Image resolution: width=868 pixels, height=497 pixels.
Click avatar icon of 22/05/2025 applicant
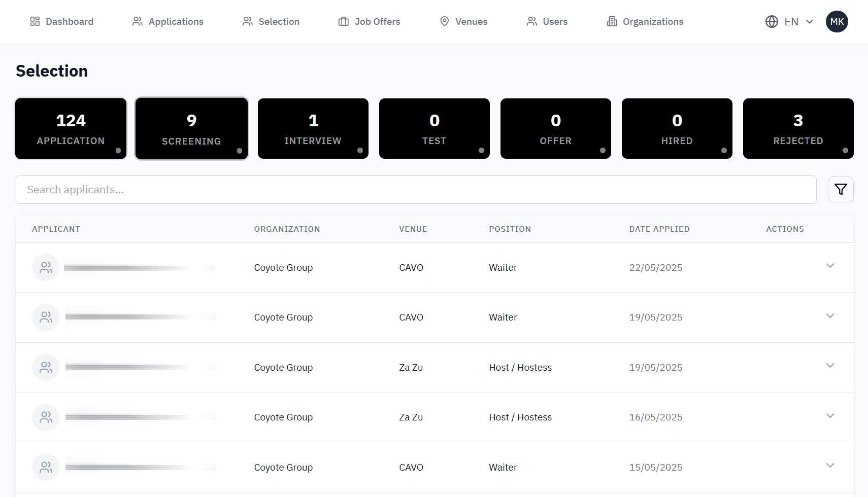(x=46, y=267)
